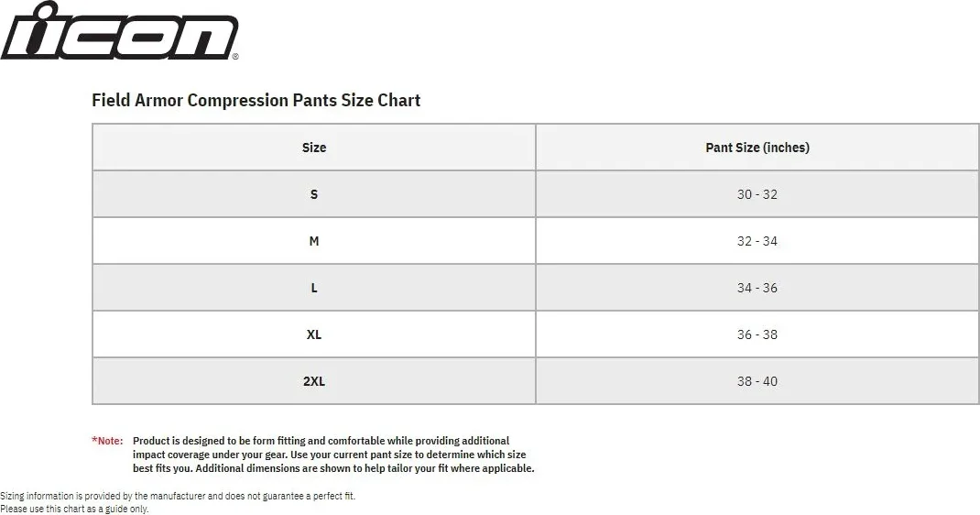The height and width of the screenshot is (515, 980).
Task: Click the 34 - 36 pant size cell
Action: tap(757, 288)
